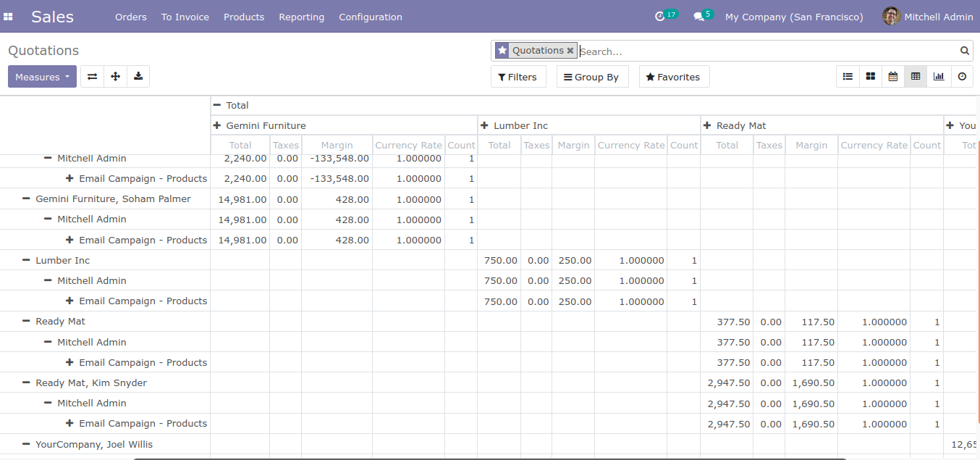Switch to graph view
This screenshot has width=980, height=460.
[939, 77]
